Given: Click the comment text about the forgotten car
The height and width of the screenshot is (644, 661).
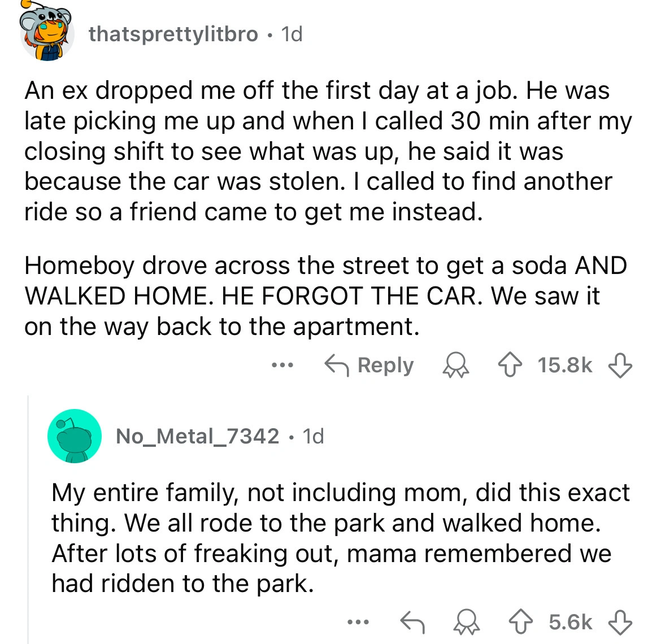Looking at the screenshot, I should (325, 296).
